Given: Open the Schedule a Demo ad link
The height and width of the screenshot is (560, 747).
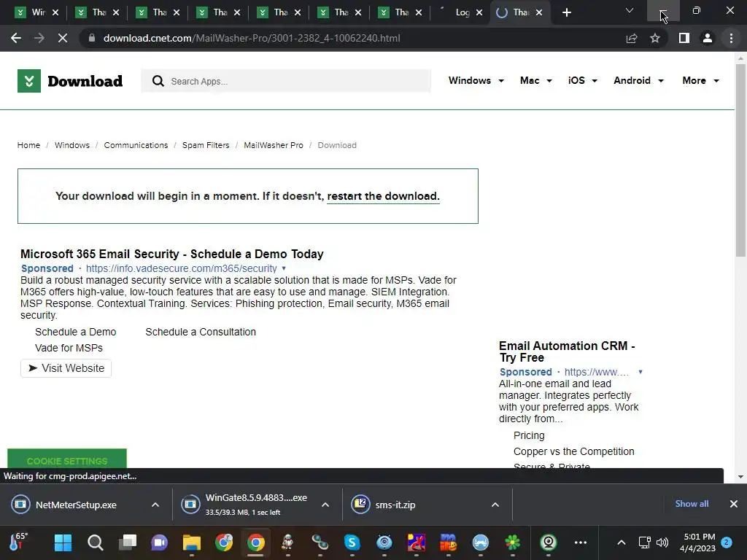Looking at the screenshot, I should [x=75, y=332].
